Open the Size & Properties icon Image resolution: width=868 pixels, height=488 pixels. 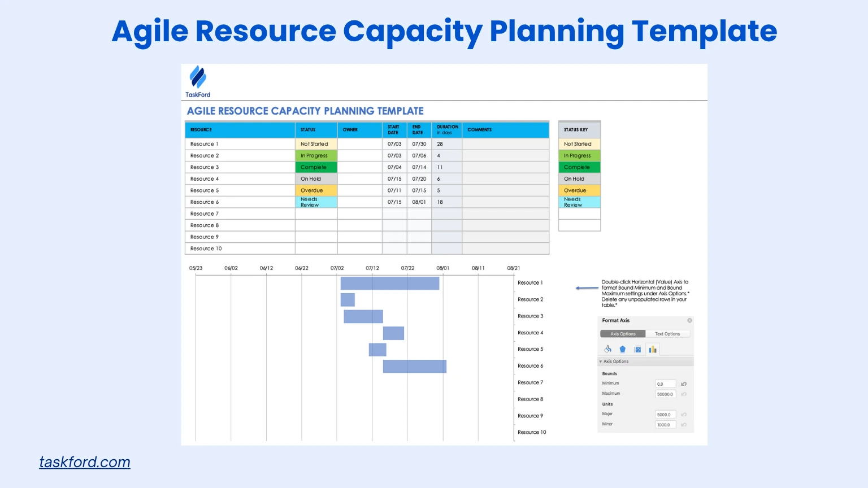(637, 349)
